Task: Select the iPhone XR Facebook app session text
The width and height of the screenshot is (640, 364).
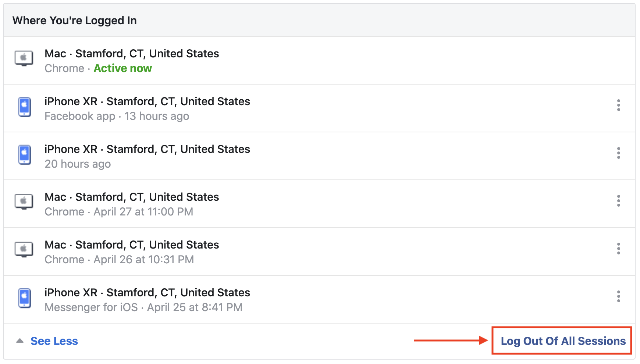Action: (x=147, y=101)
